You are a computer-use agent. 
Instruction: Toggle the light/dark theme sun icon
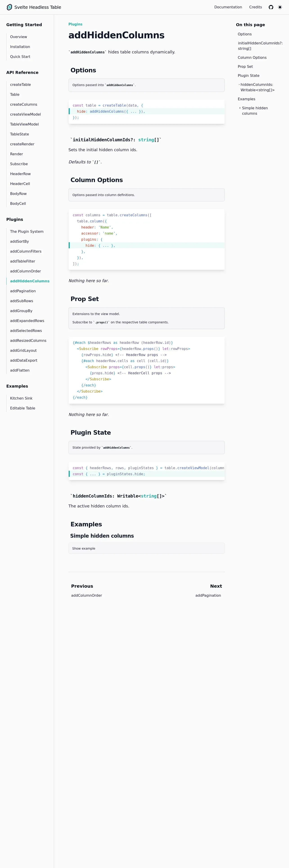coord(280,7)
